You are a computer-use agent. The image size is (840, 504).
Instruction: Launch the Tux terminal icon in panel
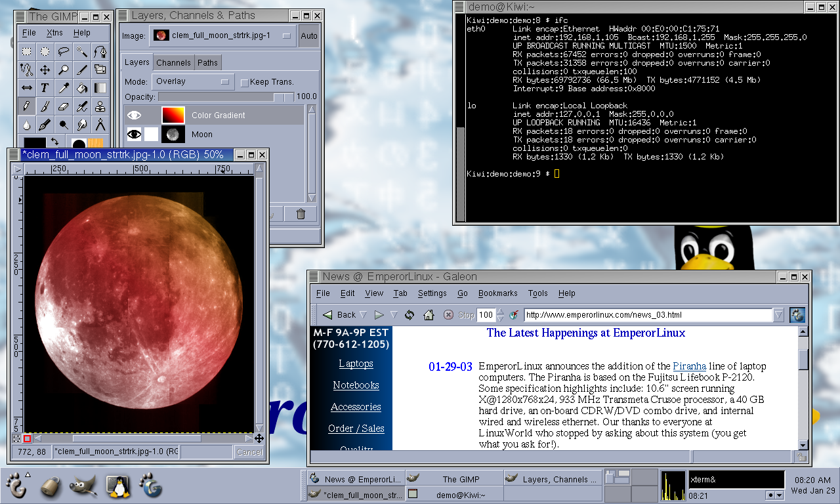coord(117,486)
